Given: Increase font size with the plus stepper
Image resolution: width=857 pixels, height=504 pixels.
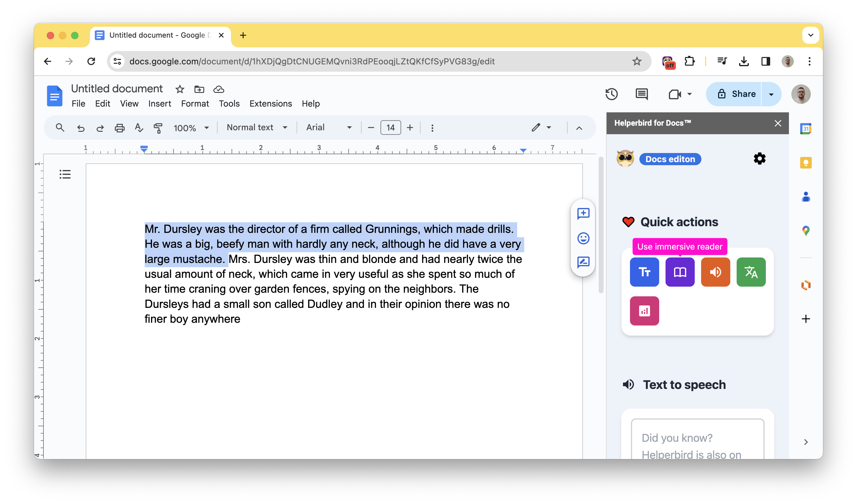Looking at the screenshot, I should 410,128.
